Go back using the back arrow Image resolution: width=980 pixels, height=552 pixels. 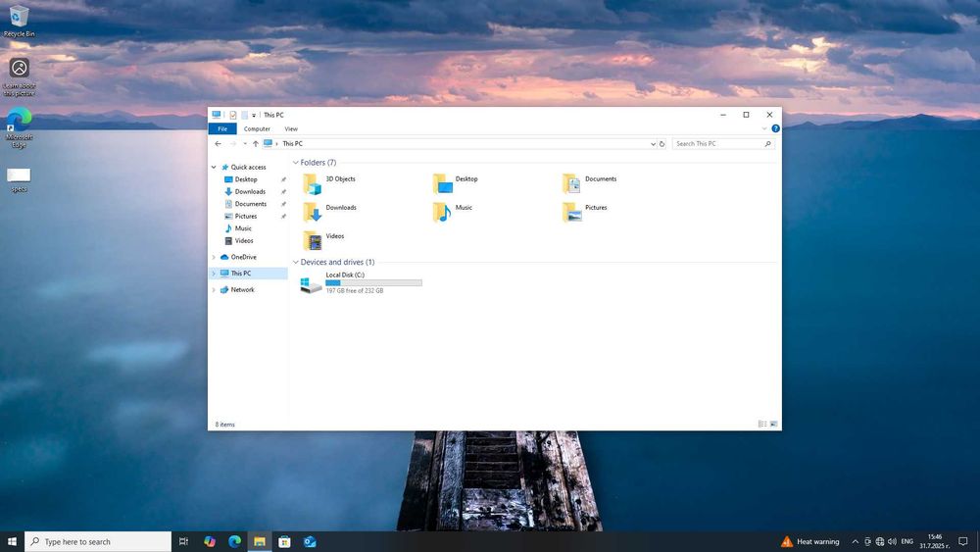[219, 144]
